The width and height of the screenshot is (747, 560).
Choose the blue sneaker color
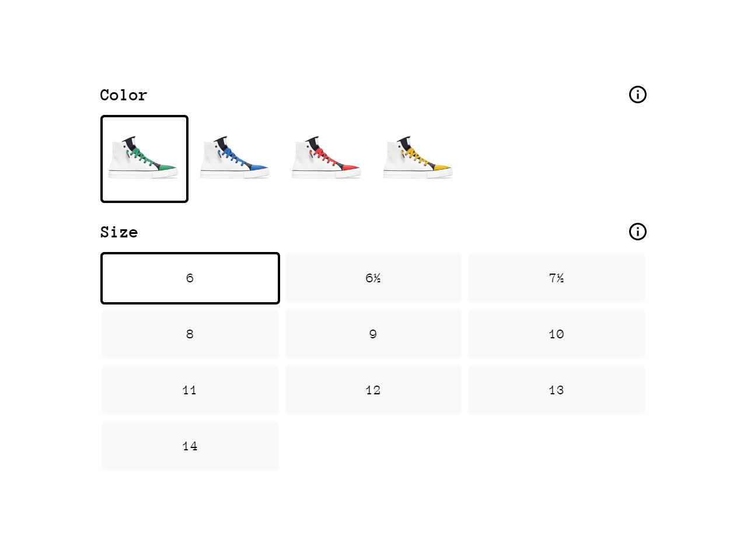[235, 159]
